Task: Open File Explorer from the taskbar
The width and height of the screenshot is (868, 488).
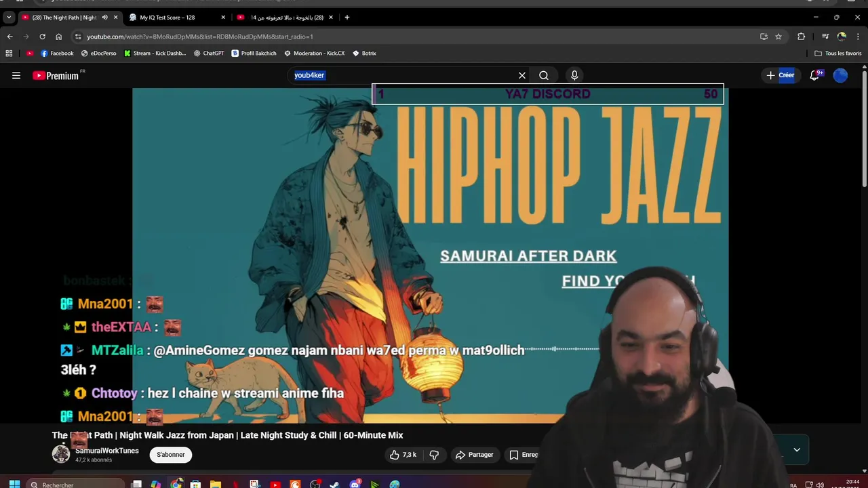Action: 216,484
